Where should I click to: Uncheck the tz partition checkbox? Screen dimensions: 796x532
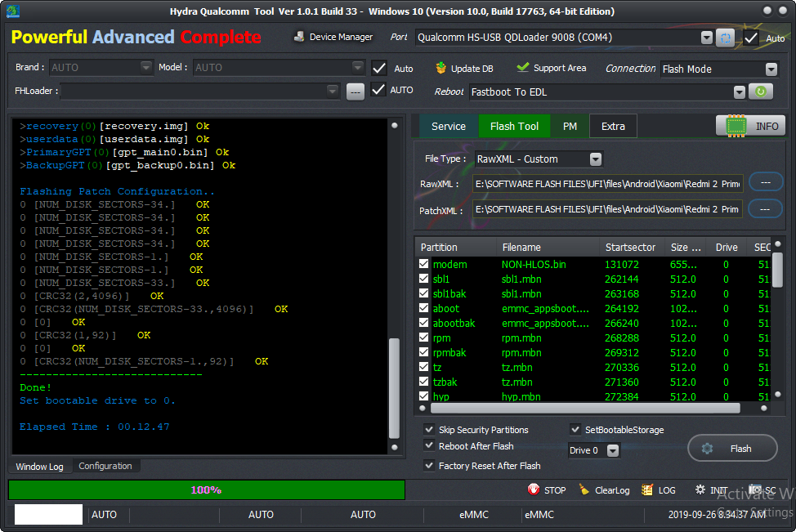(x=424, y=367)
